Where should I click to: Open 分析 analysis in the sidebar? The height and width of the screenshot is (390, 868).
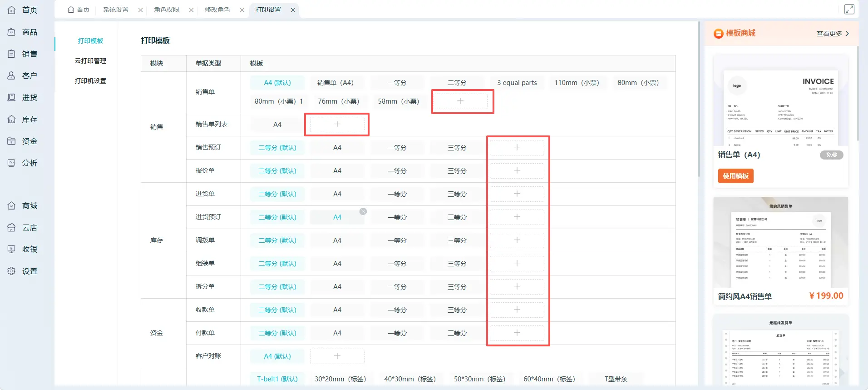pos(12,163)
